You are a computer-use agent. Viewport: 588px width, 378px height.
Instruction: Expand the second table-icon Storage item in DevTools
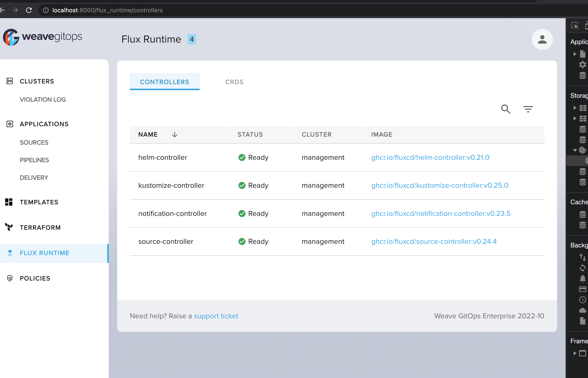(x=575, y=118)
